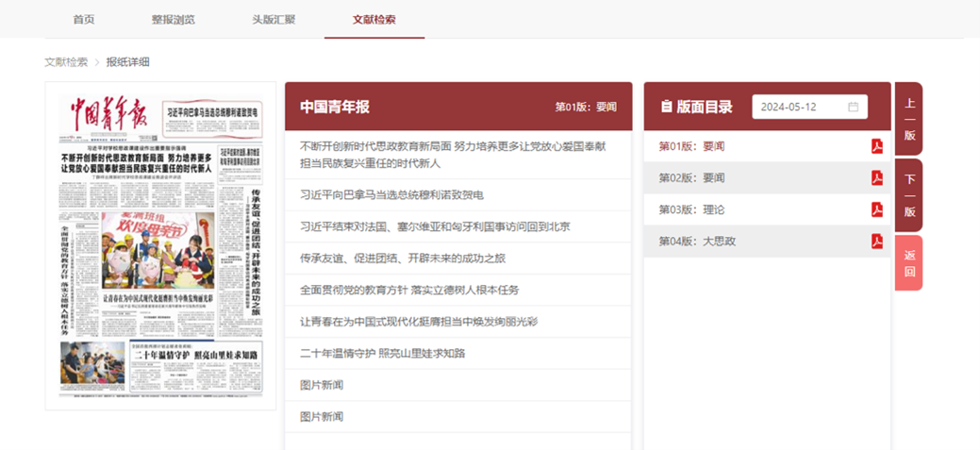Screen dimensions: 980x450
Task: Open PDF icon for 第04版 大思政
Action: [x=877, y=242]
